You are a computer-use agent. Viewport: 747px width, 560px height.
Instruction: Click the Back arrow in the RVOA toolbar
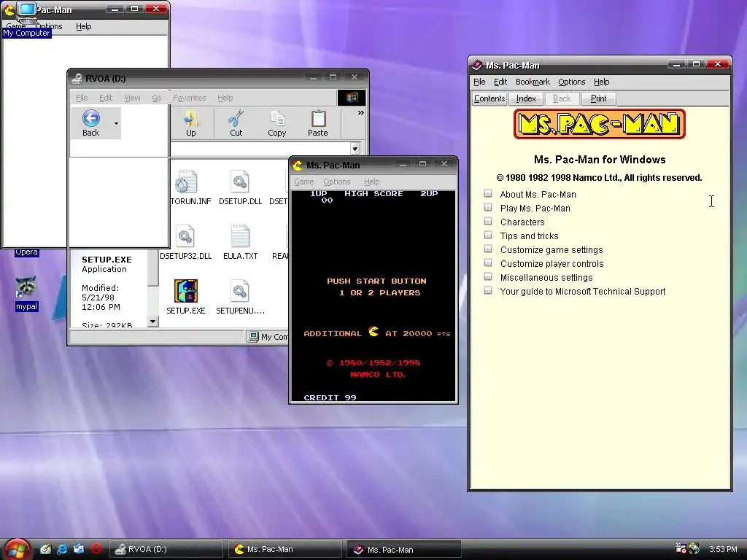click(x=91, y=118)
